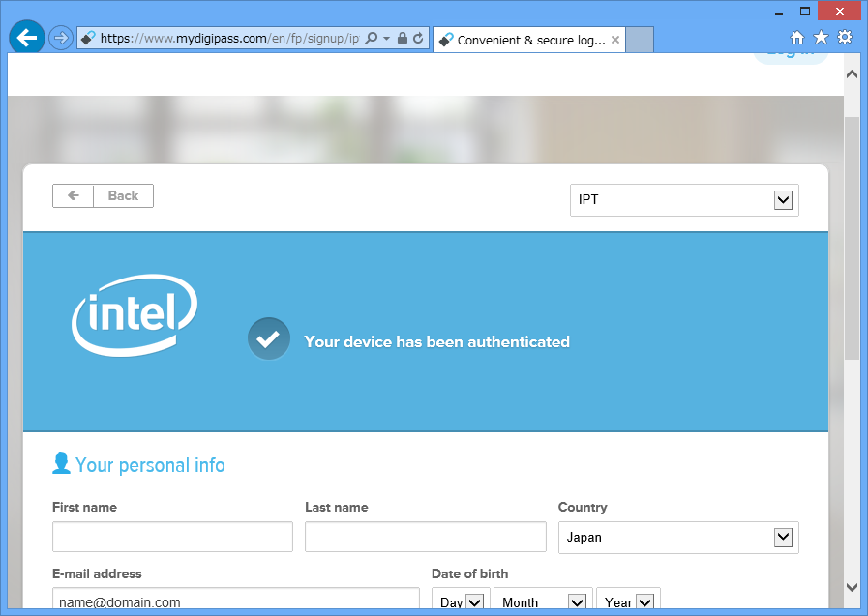Open the address bar autocomplete dropdown arrow
868x616 pixels.
386,38
